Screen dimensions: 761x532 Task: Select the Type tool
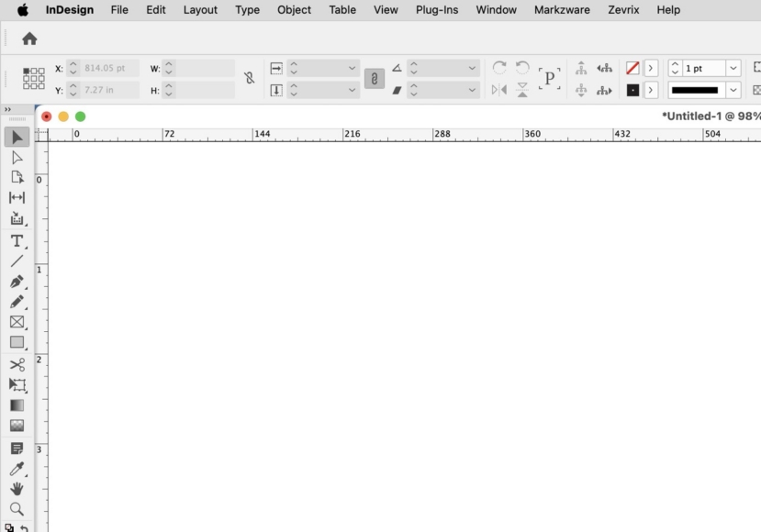point(17,241)
